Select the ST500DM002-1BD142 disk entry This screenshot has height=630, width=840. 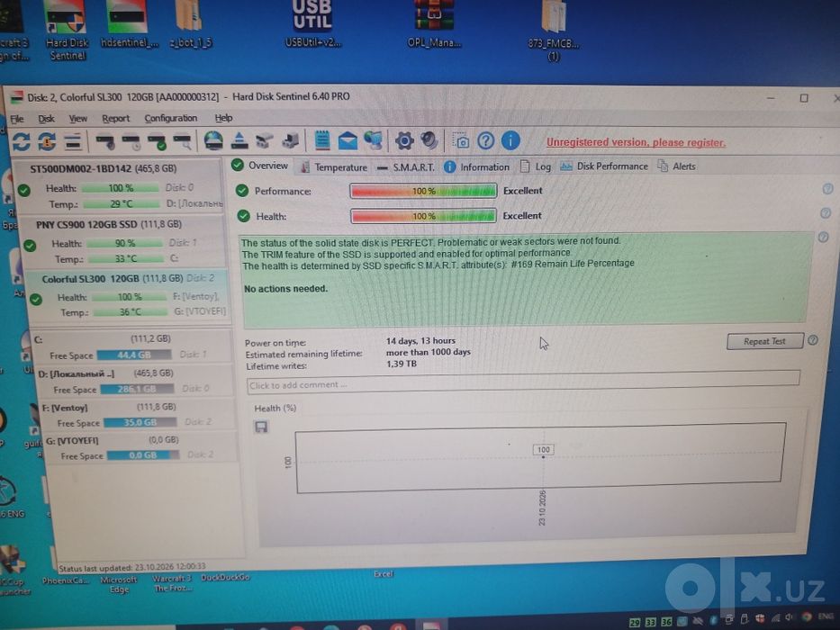tap(119, 184)
